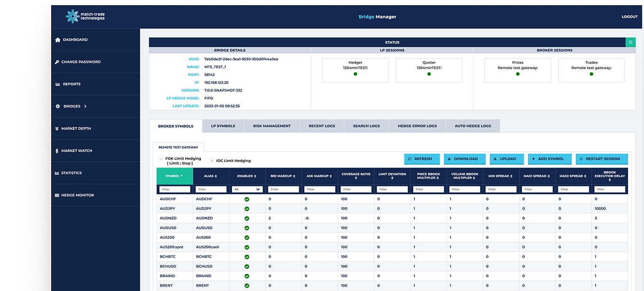
Task: Click the Logout link
Action: coord(629,17)
